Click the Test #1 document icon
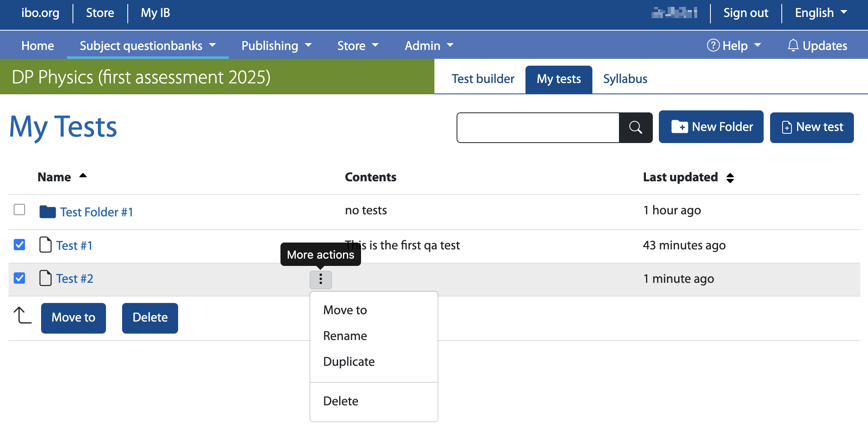Viewport: 868px width, 446px height. [46, 245]
